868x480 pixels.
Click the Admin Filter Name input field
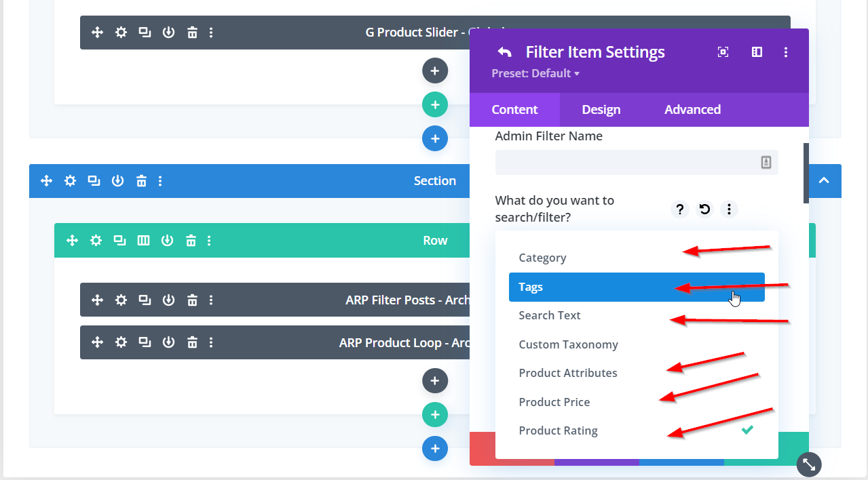point(624,163)
